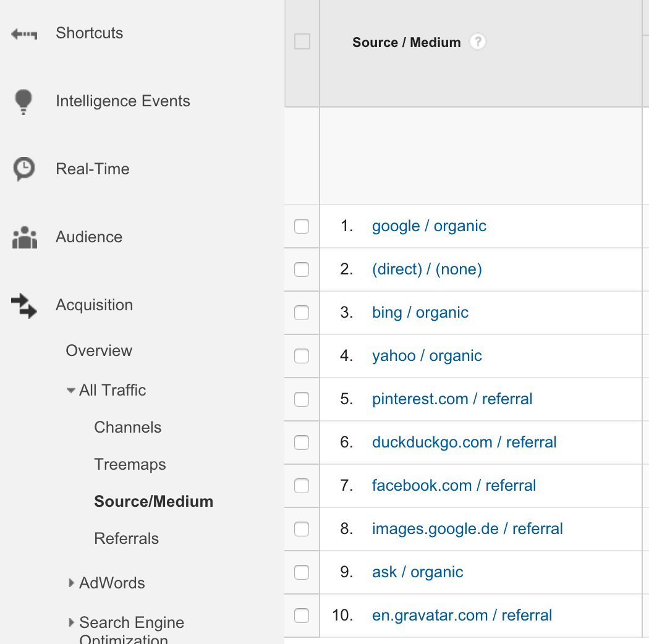
Task: Check the en.gravatar.com / referral row checkbox
Action: tap(302, 616)
